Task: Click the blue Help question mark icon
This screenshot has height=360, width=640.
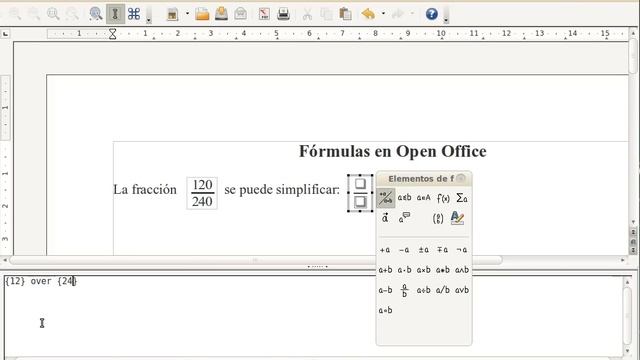Action: (x=431, y=14)
